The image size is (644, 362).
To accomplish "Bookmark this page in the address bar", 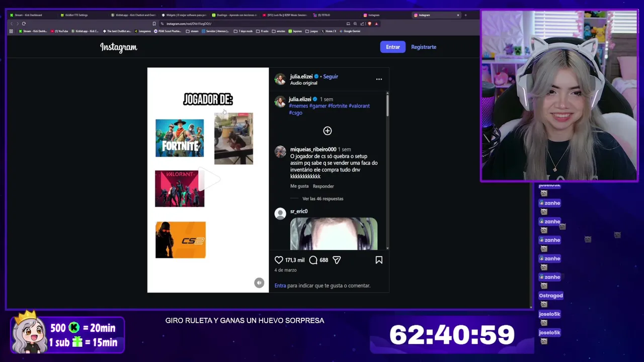I will click(x=154, y=24).
